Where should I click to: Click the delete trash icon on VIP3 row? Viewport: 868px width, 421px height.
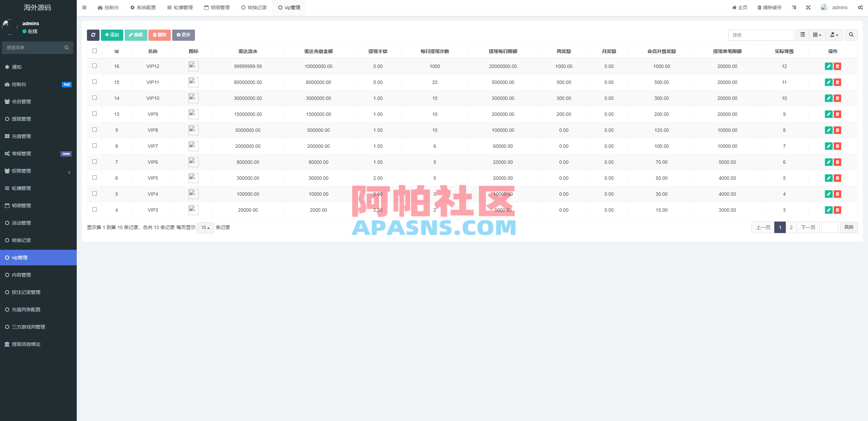(x=837, y=210)
